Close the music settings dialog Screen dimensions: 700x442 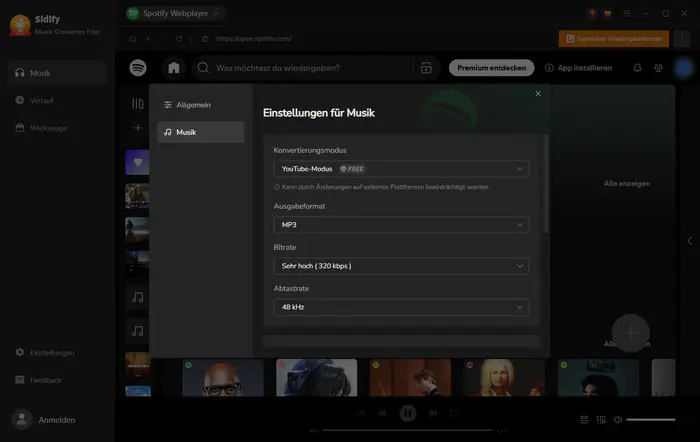pos(538,94)
